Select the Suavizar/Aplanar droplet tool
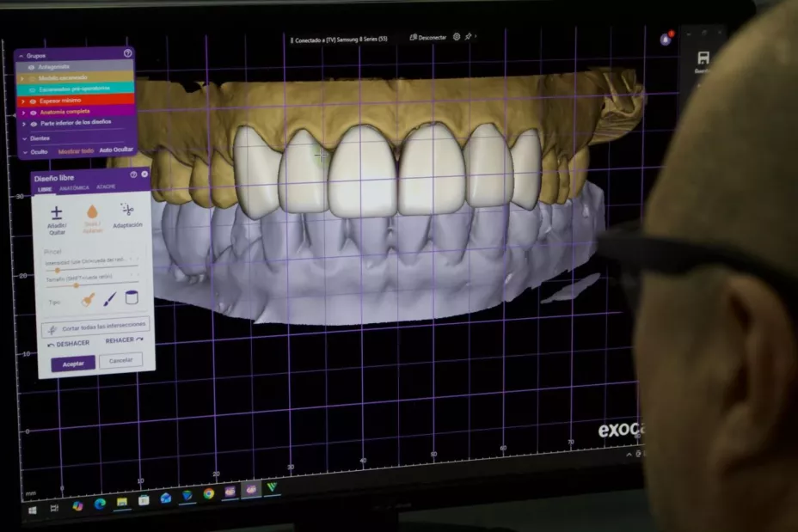 point(91,214)
